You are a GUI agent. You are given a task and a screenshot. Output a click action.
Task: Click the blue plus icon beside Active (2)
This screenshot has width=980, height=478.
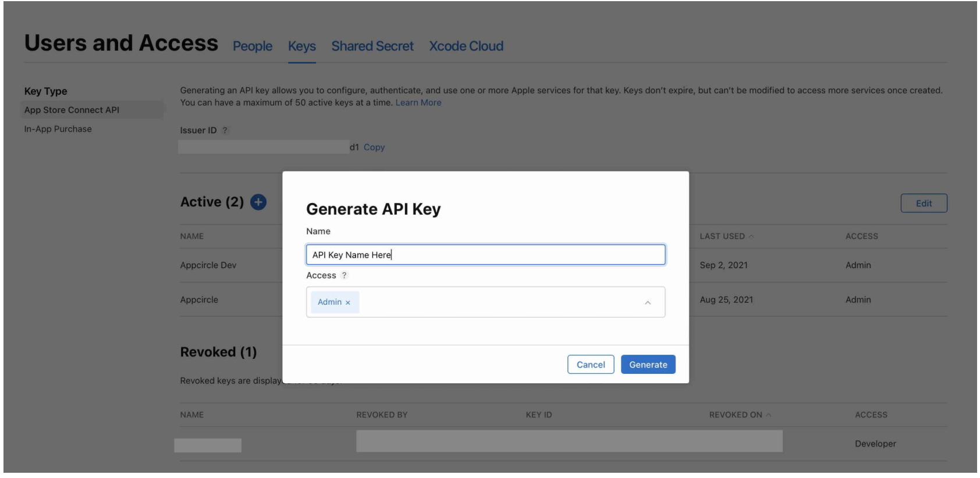click(x=258, y=202)
